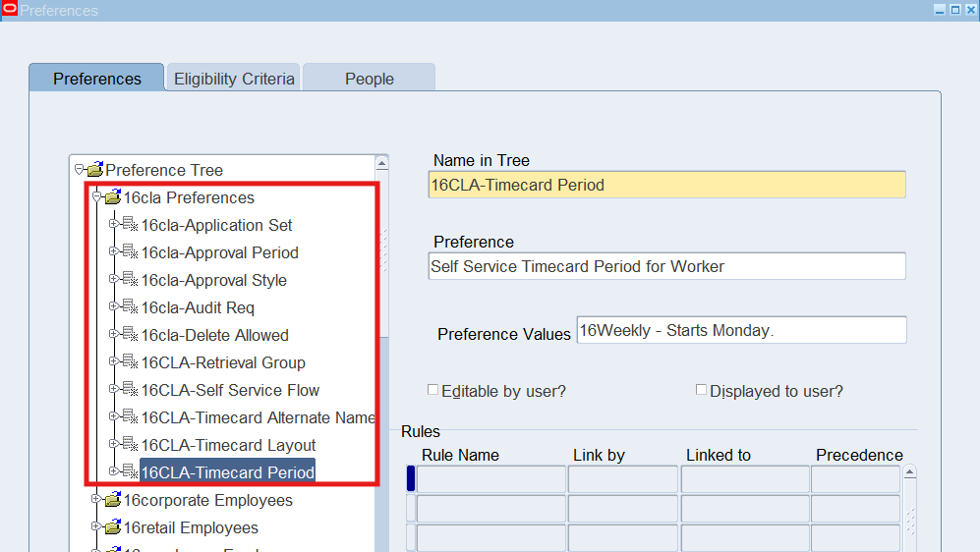Viewport: 980px width, 552px height.
Task: Select 16CLA-Timecard Layout in the tree
Action: tap(228, 446)
